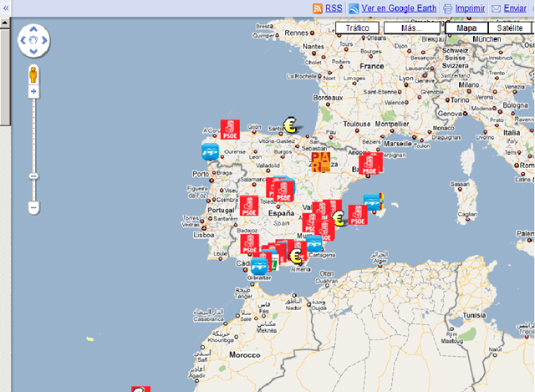
Task: Open the Más... layers dropdown
Action: [411, 28]
